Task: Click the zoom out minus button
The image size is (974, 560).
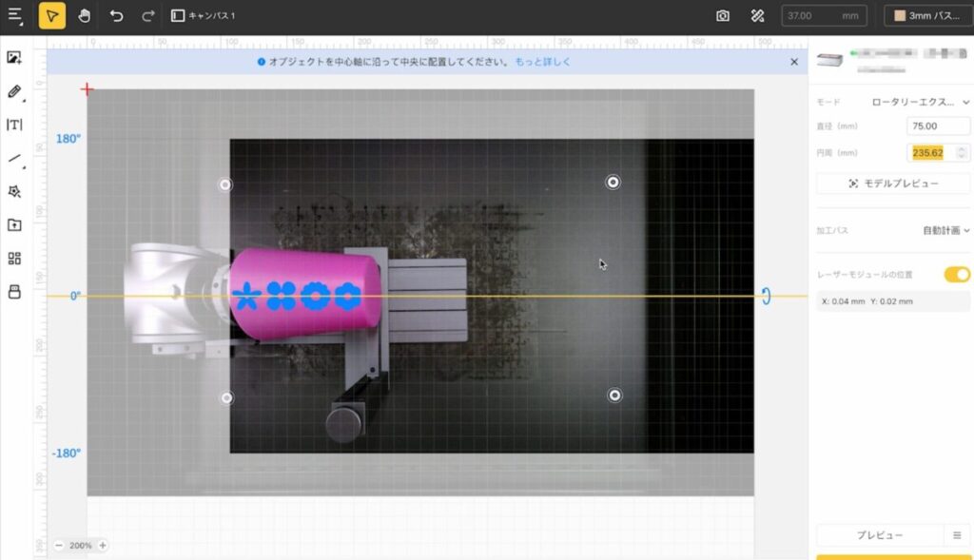Action: click(59, 546)
